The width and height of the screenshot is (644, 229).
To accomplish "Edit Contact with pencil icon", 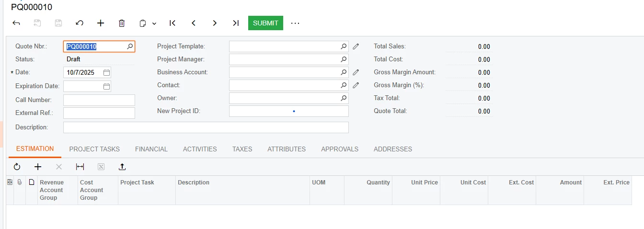I will click(x=356, y=85).
